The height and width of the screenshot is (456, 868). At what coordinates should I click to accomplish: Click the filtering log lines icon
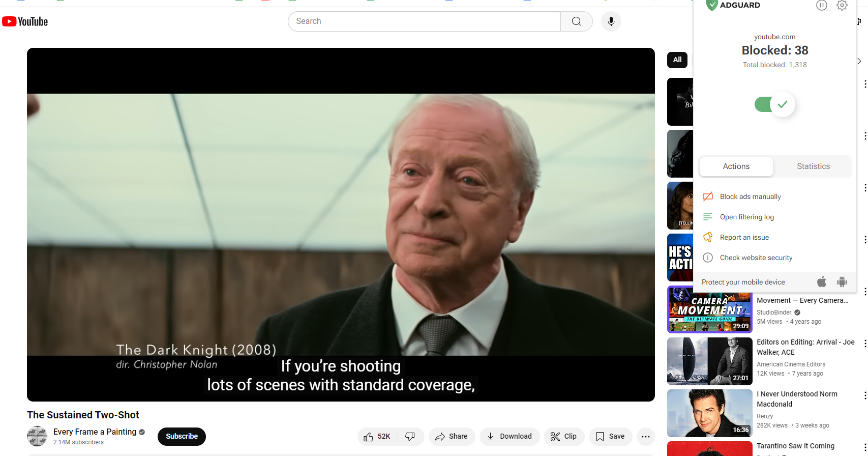708,217
